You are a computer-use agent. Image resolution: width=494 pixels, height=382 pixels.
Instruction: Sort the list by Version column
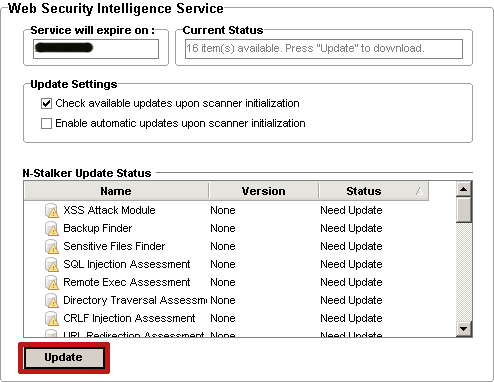tap(263, 191)
